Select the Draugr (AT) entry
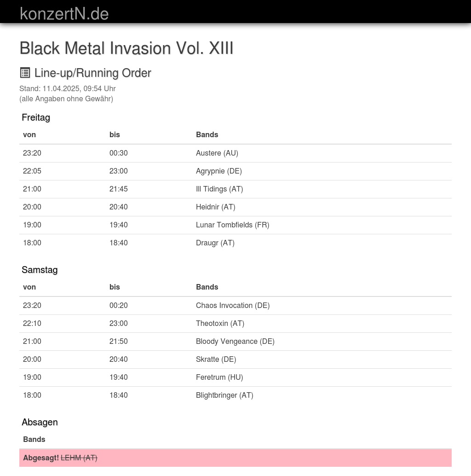The height and width of the screenshot is (476, 471). point(215,243)
